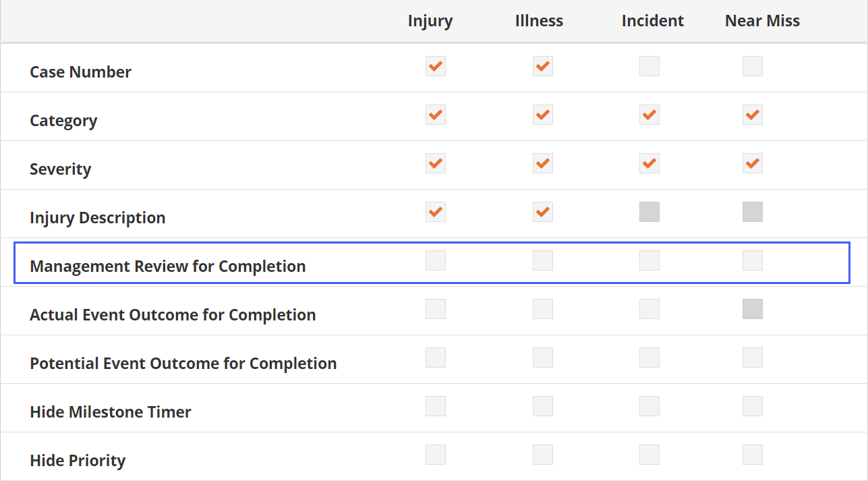Enable Case Number for Near Miss

(753, 66)
